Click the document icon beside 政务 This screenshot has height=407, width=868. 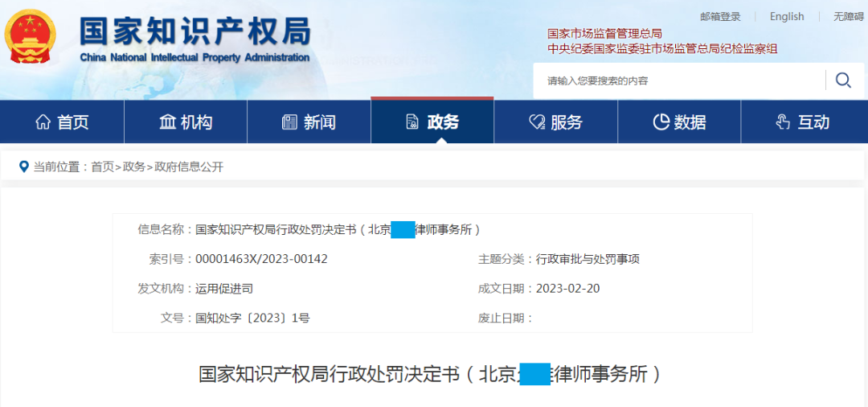(x=412, y=121)
